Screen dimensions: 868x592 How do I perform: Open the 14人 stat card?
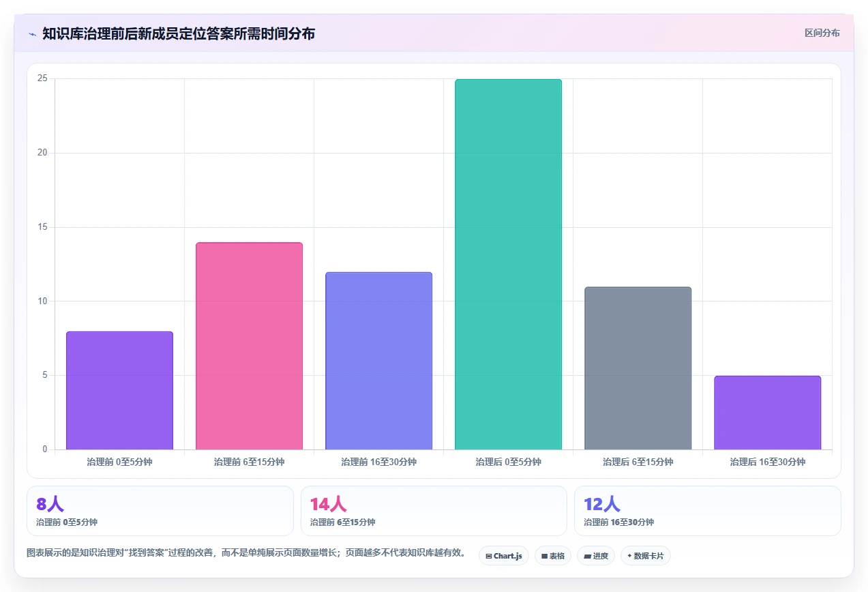pos(434,511)
